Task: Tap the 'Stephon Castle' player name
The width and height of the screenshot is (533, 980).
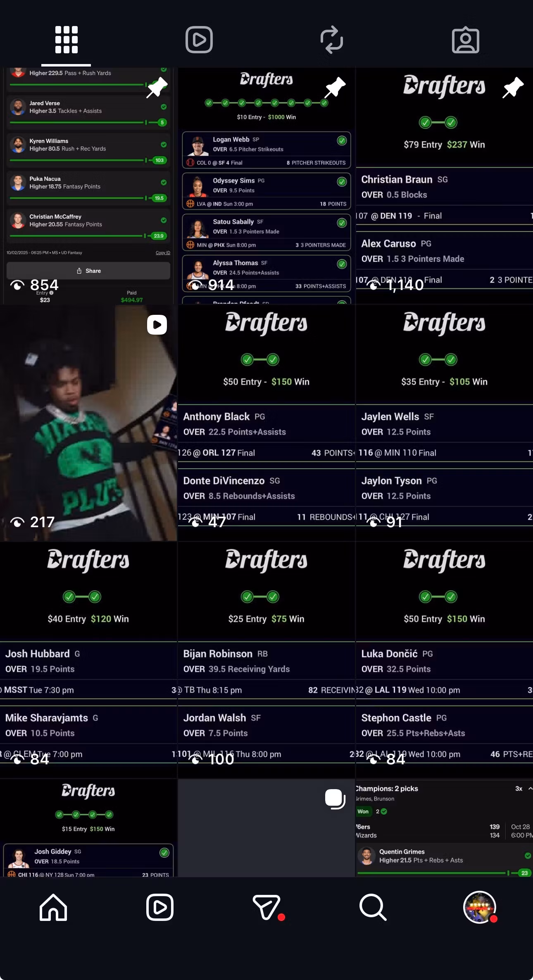Action: (x=396, y=718)
